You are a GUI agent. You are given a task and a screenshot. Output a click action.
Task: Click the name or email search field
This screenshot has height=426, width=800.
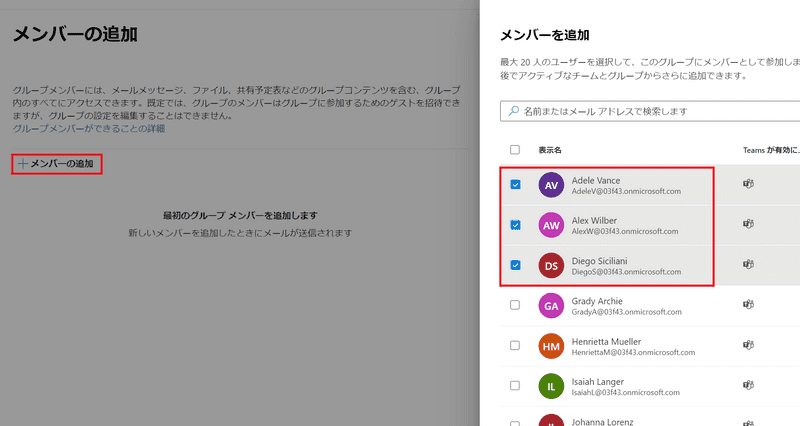(x=650, y=112)
